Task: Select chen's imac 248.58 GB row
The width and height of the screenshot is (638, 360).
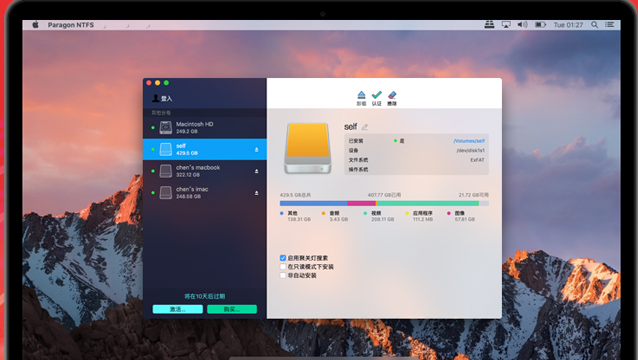Action: pos(205,192)
